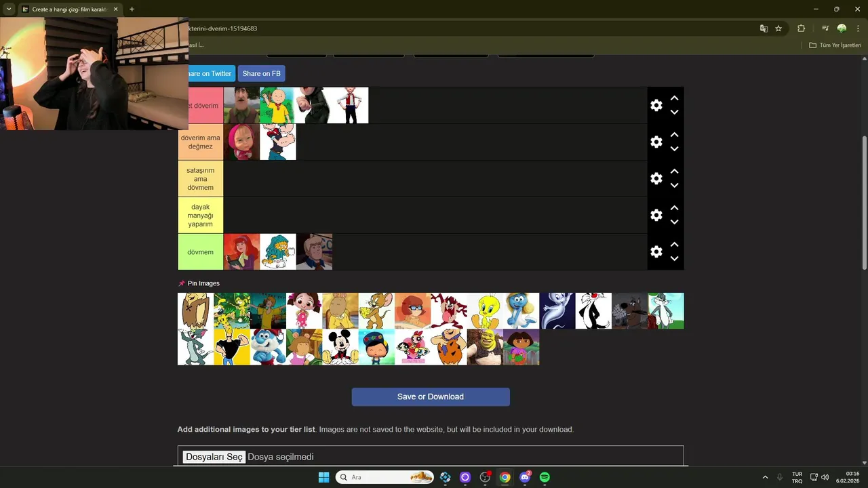Select Casper ghost image in the pool

[557, 310]
